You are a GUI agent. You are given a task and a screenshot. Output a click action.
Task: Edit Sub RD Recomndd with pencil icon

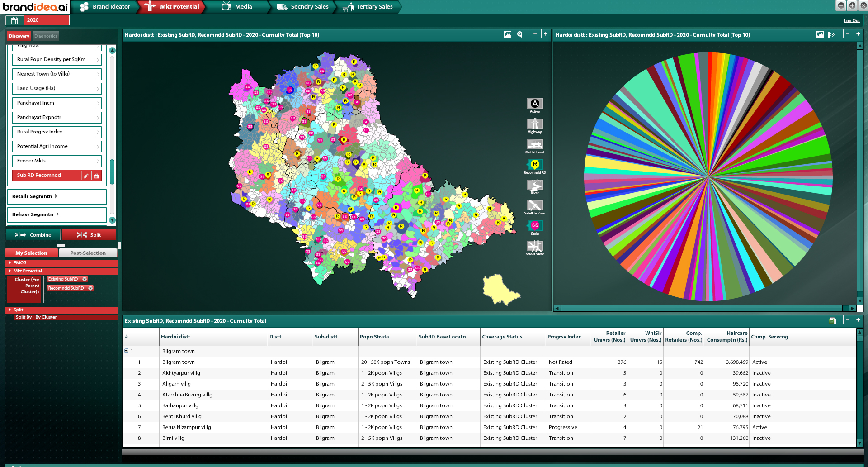86,176
